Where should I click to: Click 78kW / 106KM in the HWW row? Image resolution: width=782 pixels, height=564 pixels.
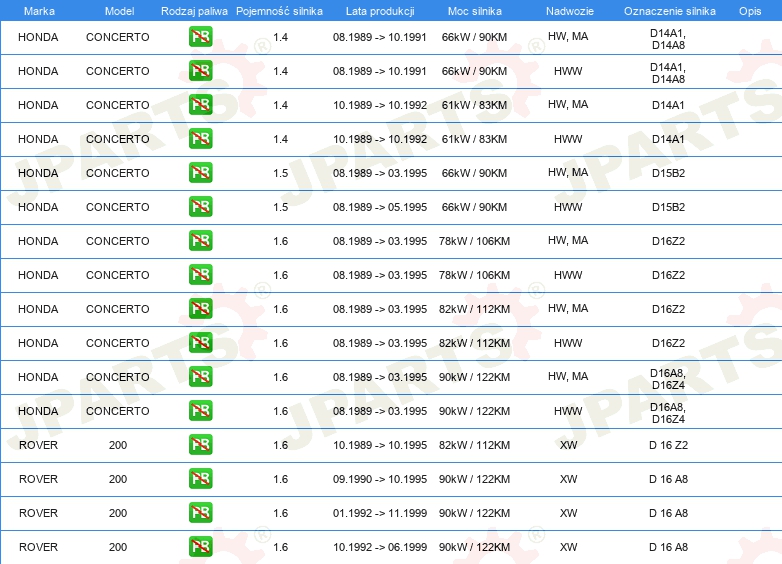coord(474,275)
